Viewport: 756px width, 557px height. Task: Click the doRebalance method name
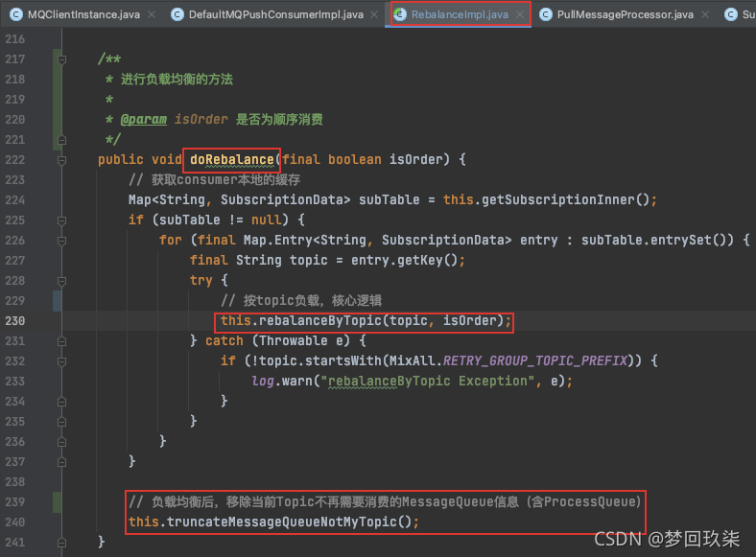(x=230, y=159)
